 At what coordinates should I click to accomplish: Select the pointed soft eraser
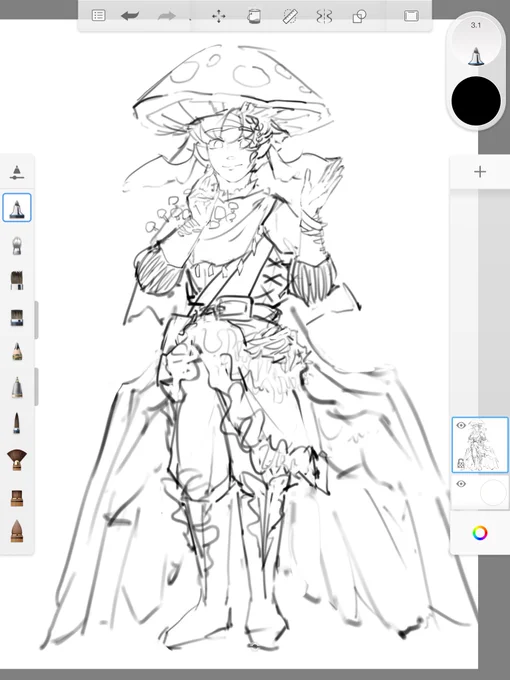(16, 531)
